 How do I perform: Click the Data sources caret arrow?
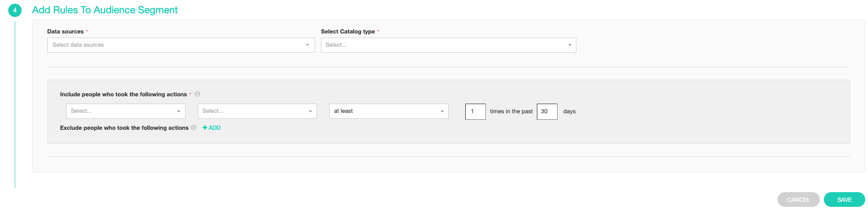click(307, 45)
